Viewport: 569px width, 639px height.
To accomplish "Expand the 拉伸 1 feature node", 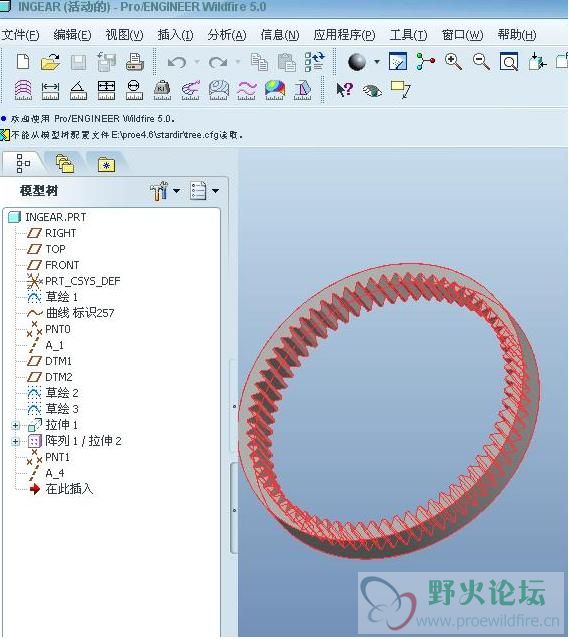I will pos(15,425).
